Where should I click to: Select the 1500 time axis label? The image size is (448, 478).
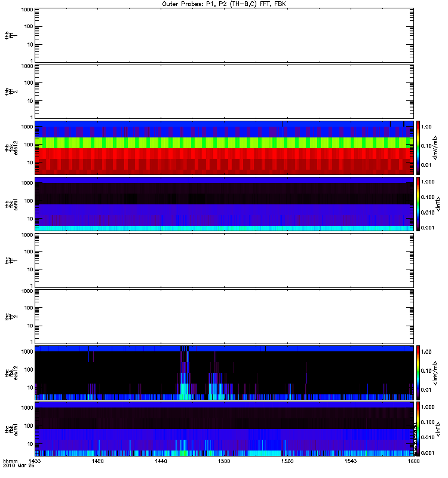click(x=224, y=461)
